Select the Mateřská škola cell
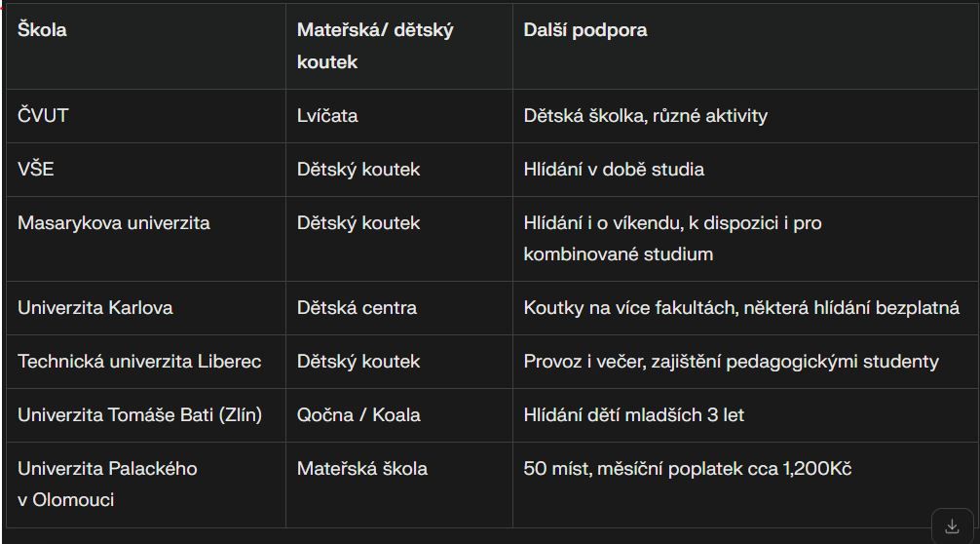Image resolution: width=980 pixels, height=544 pixels. (x=398, y=485)
